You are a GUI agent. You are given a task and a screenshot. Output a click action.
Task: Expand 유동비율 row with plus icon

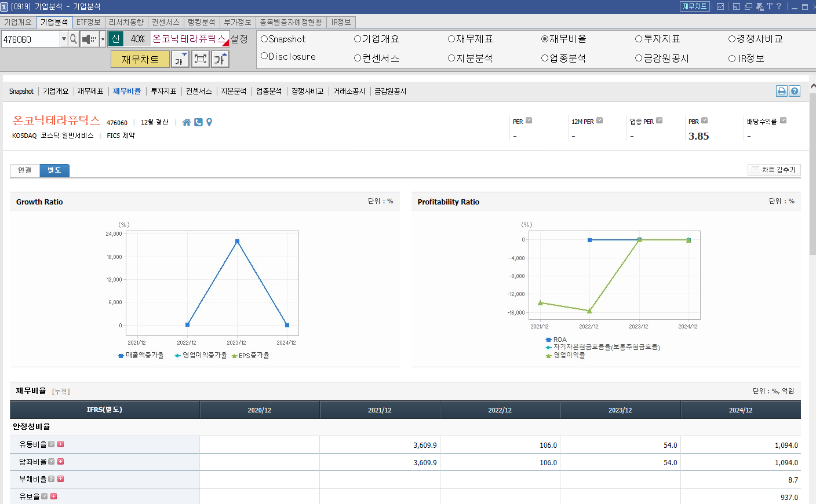60,444
